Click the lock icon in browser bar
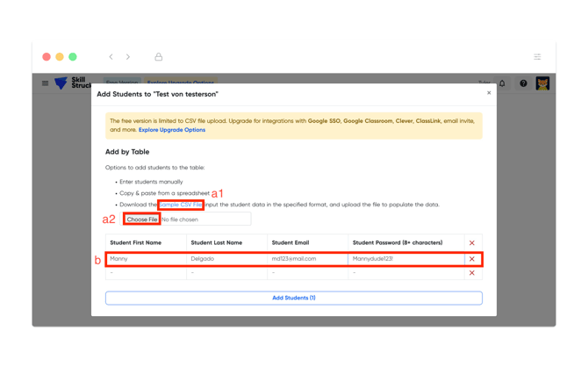588x367 pixels. 159,57
